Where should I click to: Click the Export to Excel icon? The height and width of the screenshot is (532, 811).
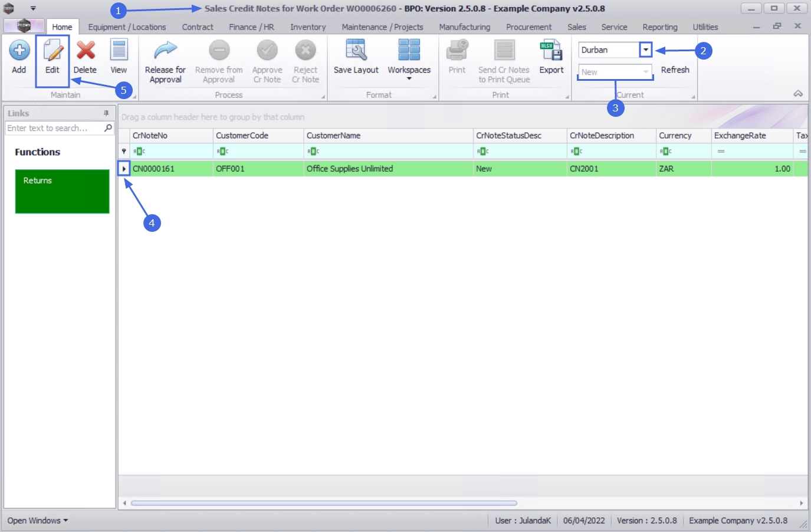[x=551, y=51]
